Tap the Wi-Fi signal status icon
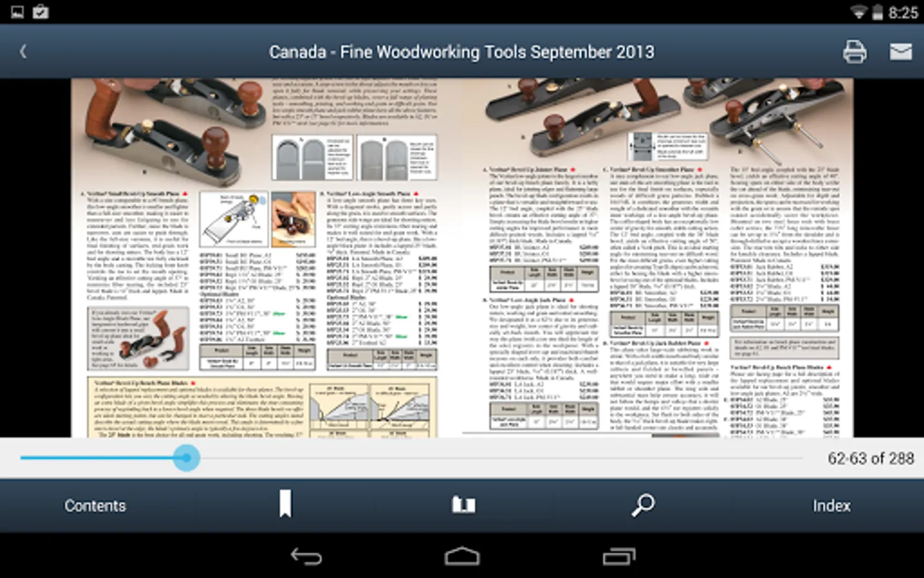 point(859,12)
